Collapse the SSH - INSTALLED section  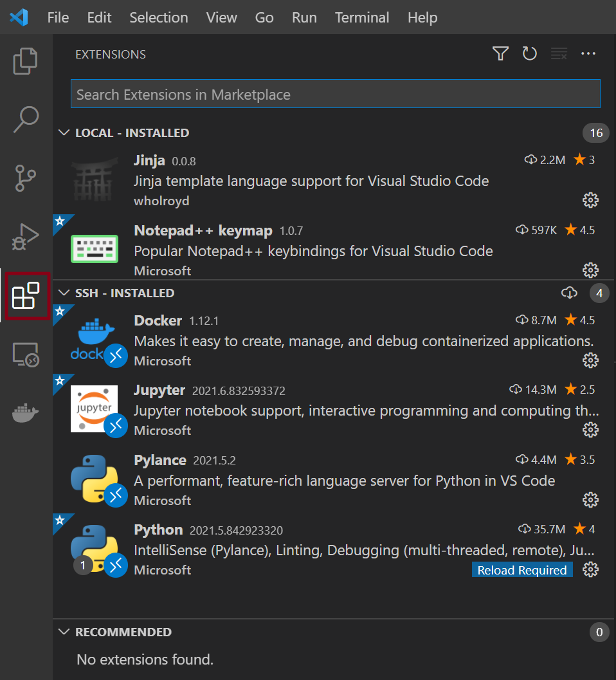tap(64, 293)
